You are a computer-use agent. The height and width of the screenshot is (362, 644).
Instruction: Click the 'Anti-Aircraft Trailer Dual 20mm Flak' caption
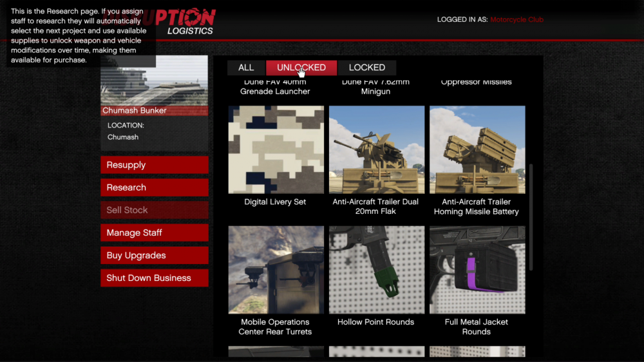coord(375,206)
